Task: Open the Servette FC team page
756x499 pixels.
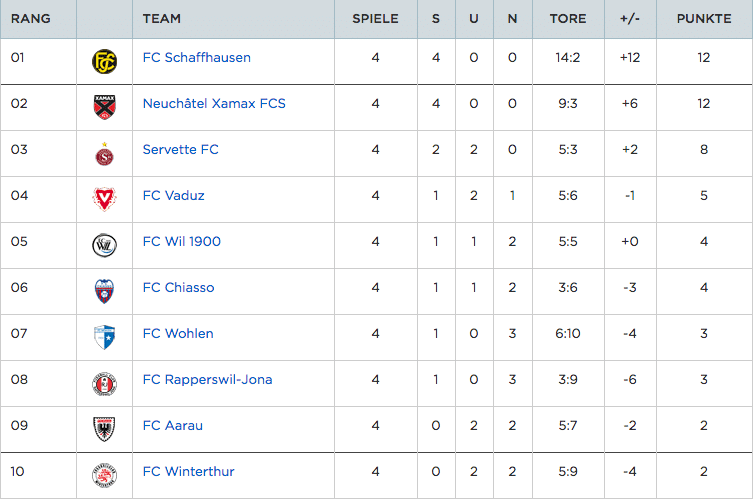Action: point(180,149)
